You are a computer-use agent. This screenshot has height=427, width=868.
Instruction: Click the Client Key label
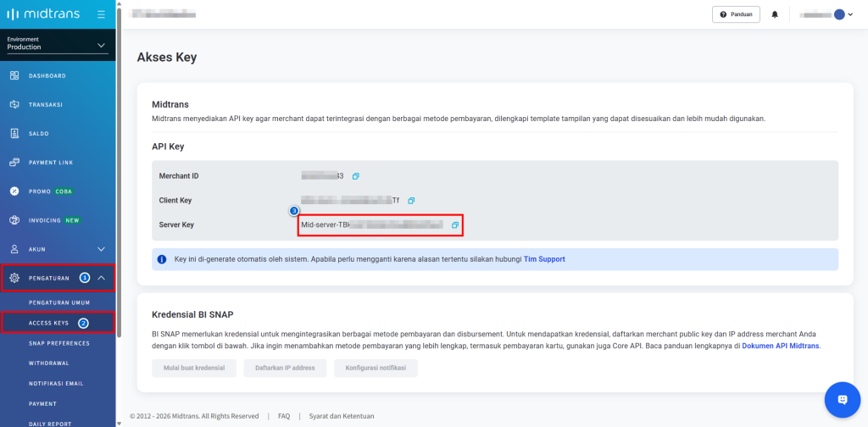click(175, 200)
